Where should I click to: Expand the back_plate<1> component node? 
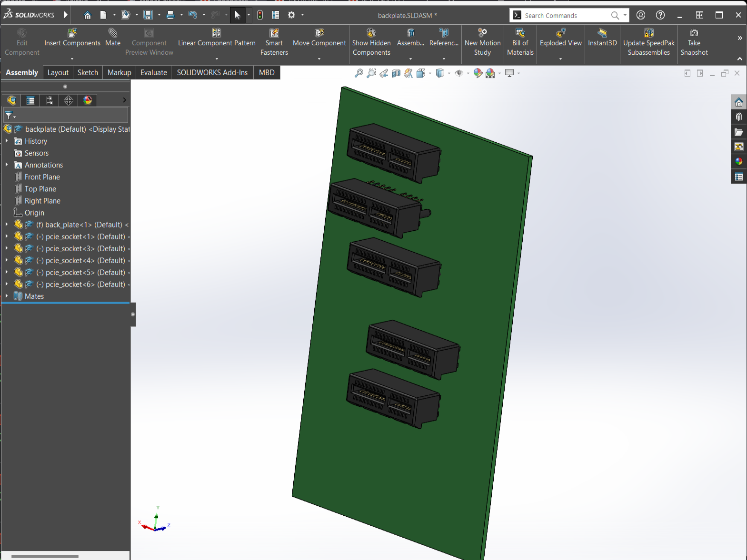pyautogui.click(x=7, y=225)
